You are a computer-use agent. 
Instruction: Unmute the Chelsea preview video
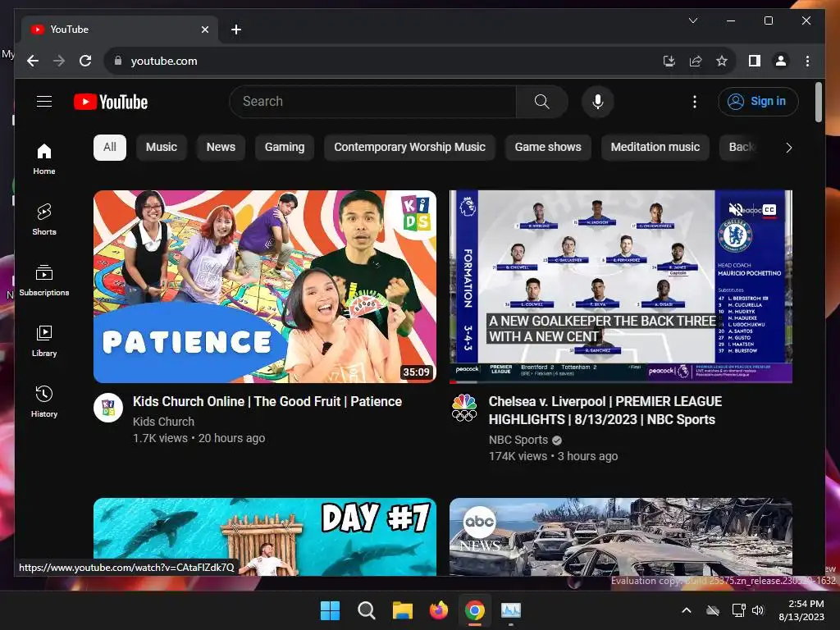736,209
